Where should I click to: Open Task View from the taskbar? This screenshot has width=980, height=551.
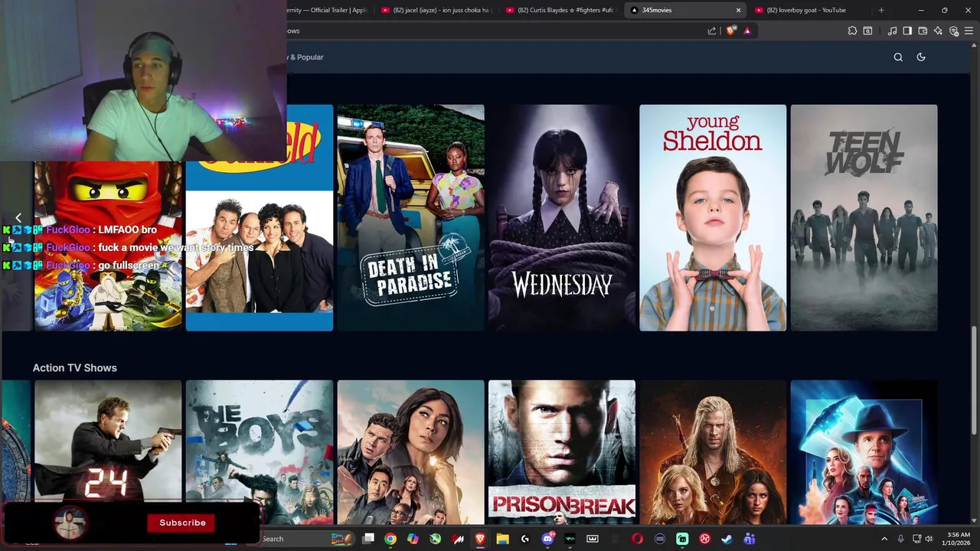click(x=368, y=539)
